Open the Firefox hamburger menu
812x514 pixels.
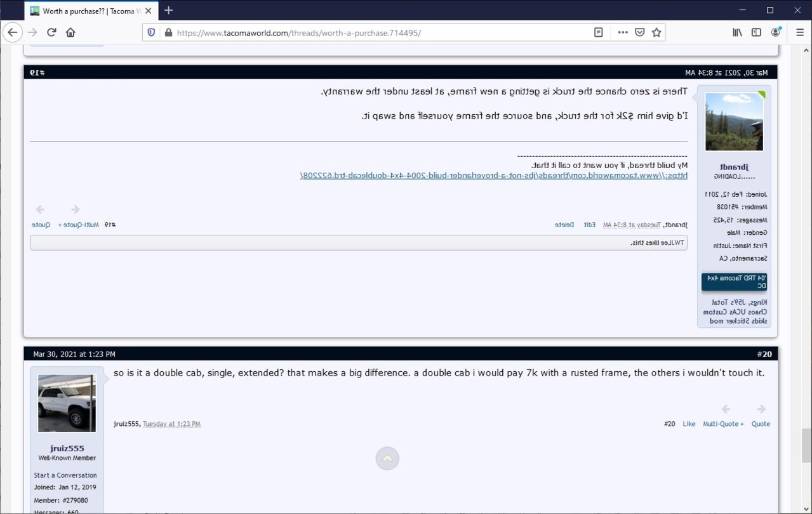click(x=799, y=32)
